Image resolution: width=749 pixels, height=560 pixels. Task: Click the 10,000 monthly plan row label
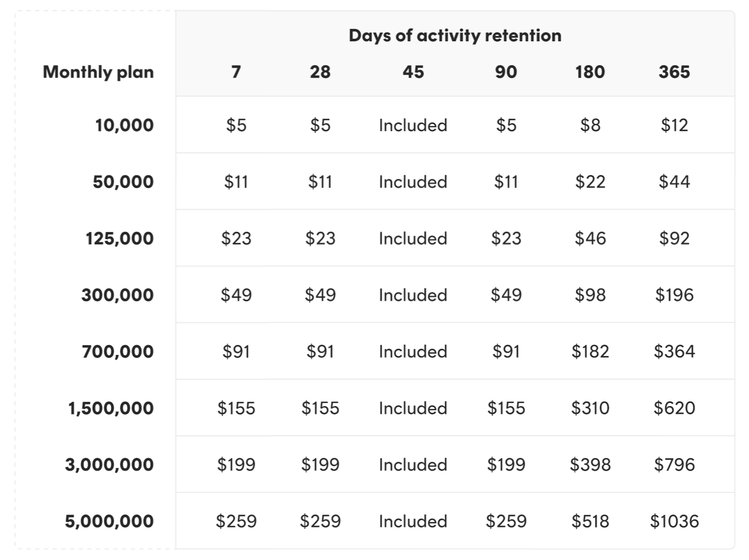coord(124,125)
